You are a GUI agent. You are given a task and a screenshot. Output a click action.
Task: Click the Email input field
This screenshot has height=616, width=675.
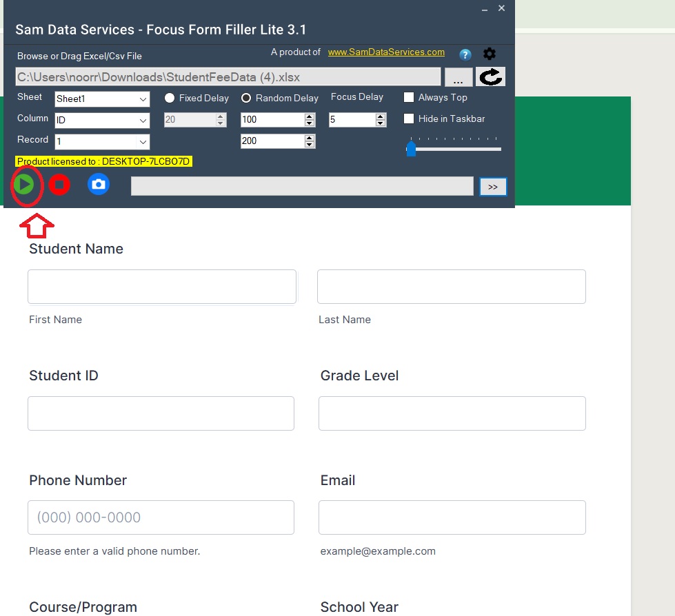pos(452,517)
